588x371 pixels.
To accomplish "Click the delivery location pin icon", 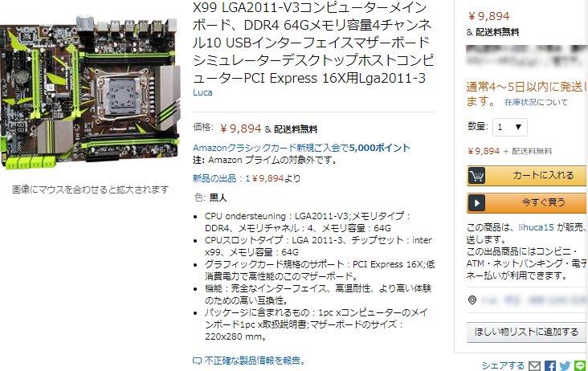I will pos(472,300).
